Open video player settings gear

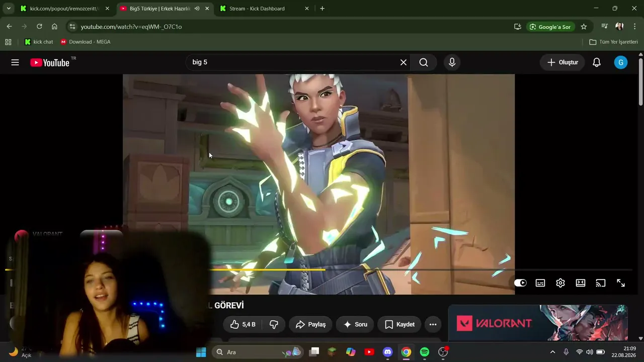click(560, 283)
